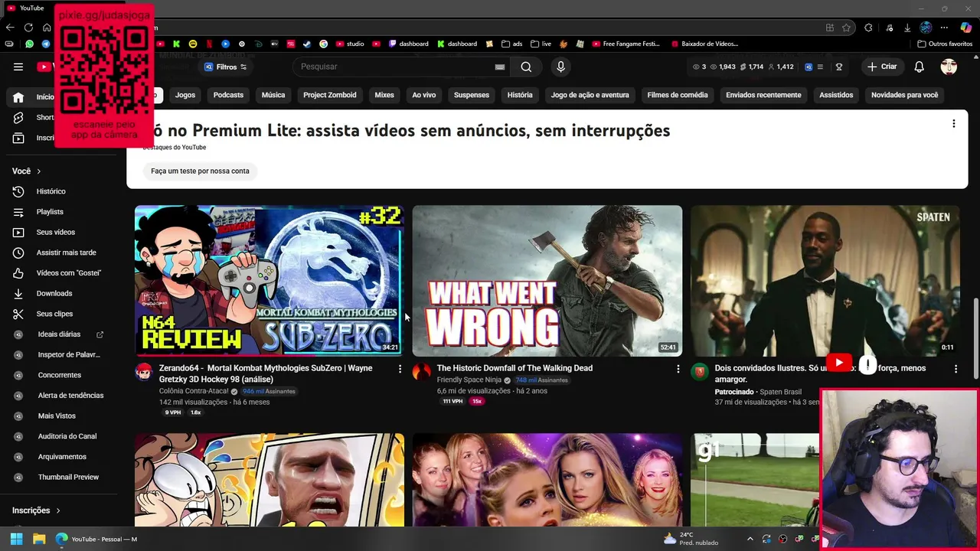Open the Criar dropdown
This screenshot has height=551, width=980.
pyautogui.click(x=882, y=67)
